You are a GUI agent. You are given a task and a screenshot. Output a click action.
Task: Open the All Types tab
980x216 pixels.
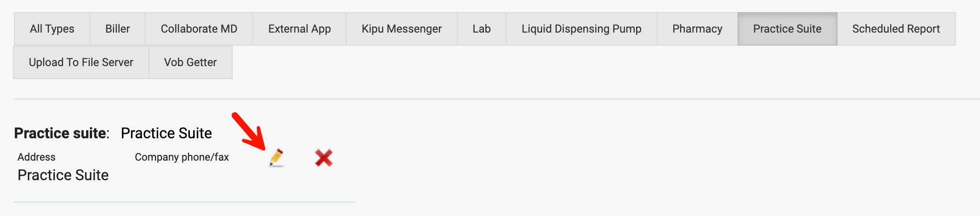coord(52,29)
